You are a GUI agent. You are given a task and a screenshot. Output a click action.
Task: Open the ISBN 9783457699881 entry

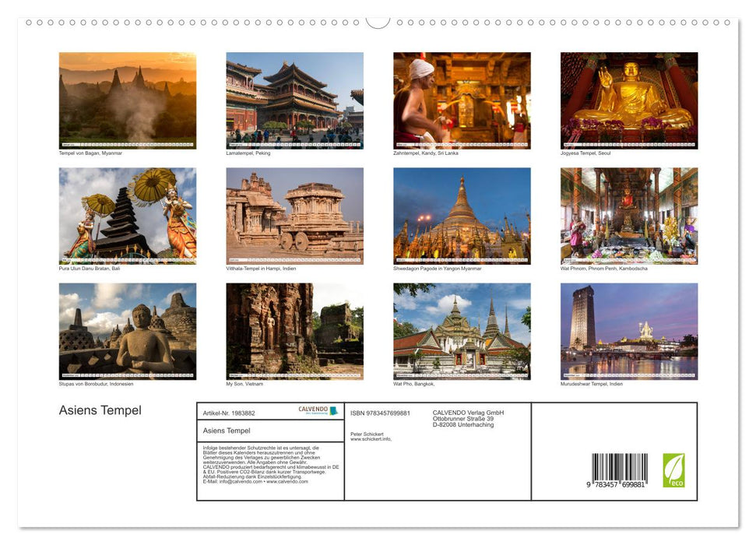[380, 411]
